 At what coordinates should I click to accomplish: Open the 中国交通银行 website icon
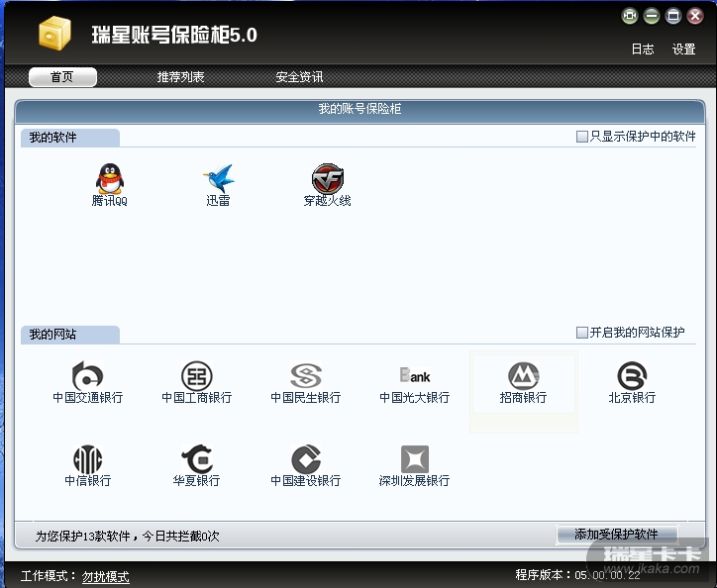tap(88, 376)
